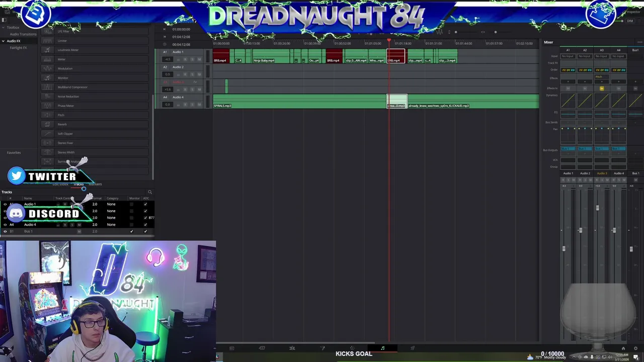Select the Stereo Width effect icon
The height and width of the screenshot is (362, 644).
click(x=47, y=152)
